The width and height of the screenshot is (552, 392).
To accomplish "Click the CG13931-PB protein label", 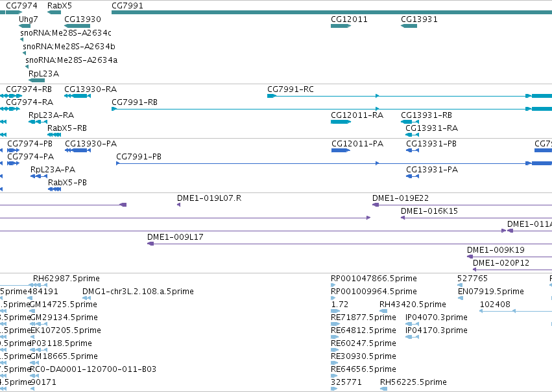I will pyautogui.click(x=431, y=144).
